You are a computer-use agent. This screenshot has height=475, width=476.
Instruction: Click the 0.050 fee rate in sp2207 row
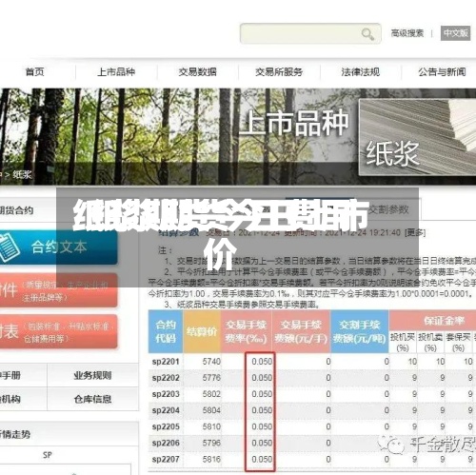[262, 459]
